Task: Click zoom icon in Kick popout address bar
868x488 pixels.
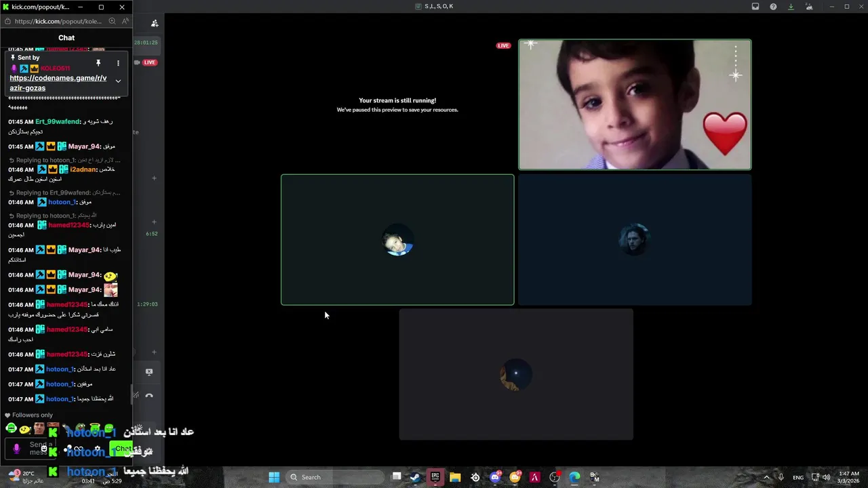Action: [x=112, y=21]
